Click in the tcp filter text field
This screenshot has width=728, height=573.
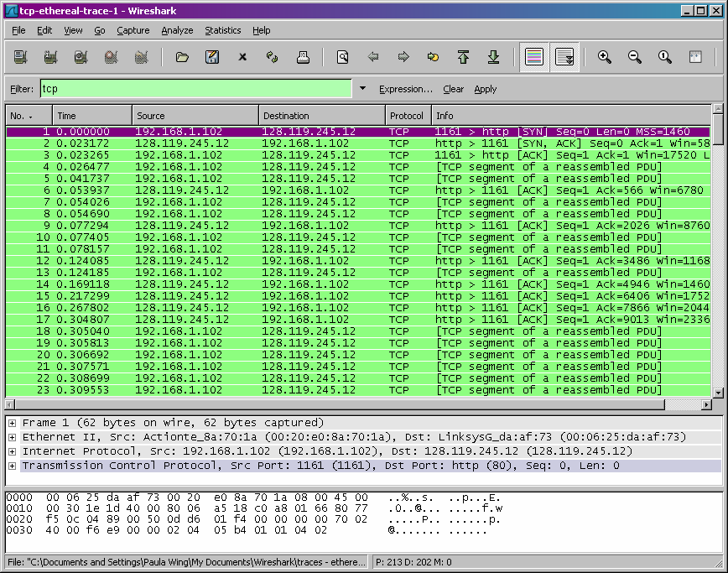click(196, 88)
